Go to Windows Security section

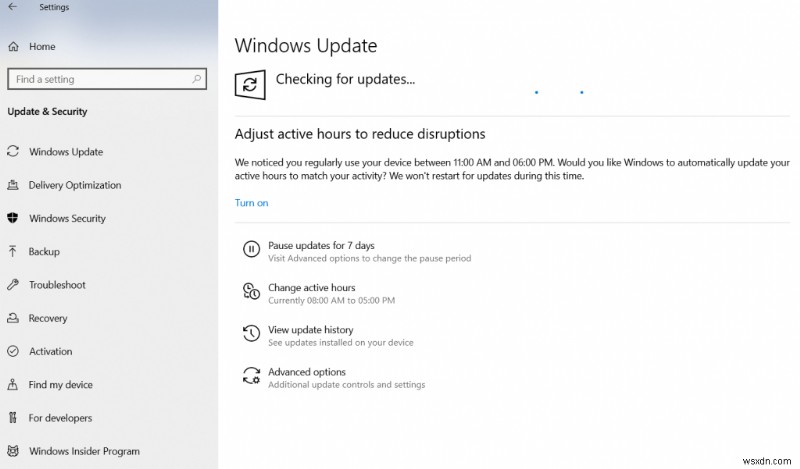coord(67,218)
